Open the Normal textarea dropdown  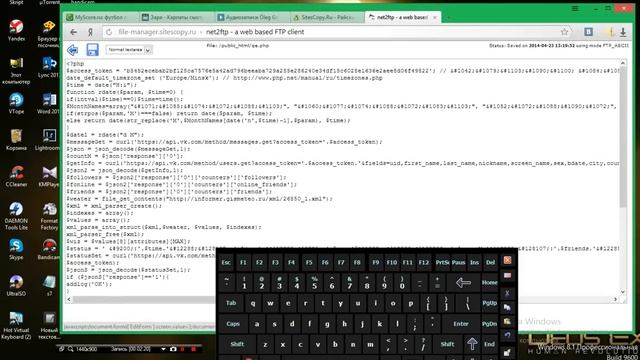click(x=129, y=50)
